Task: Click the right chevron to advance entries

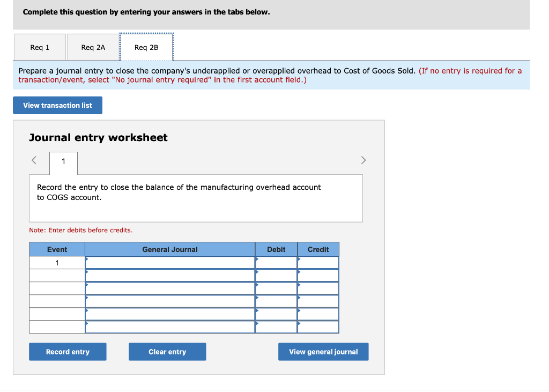Action: [363, 160]
